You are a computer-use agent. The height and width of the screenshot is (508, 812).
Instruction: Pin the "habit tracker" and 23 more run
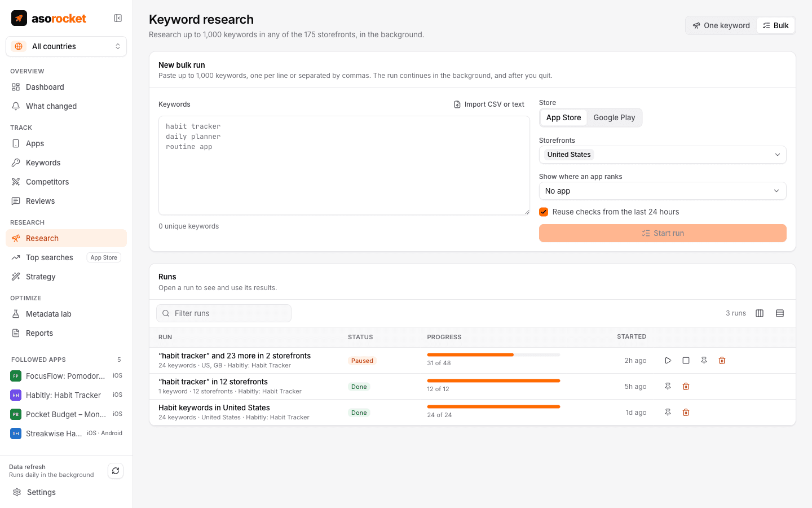pos(704,361)
